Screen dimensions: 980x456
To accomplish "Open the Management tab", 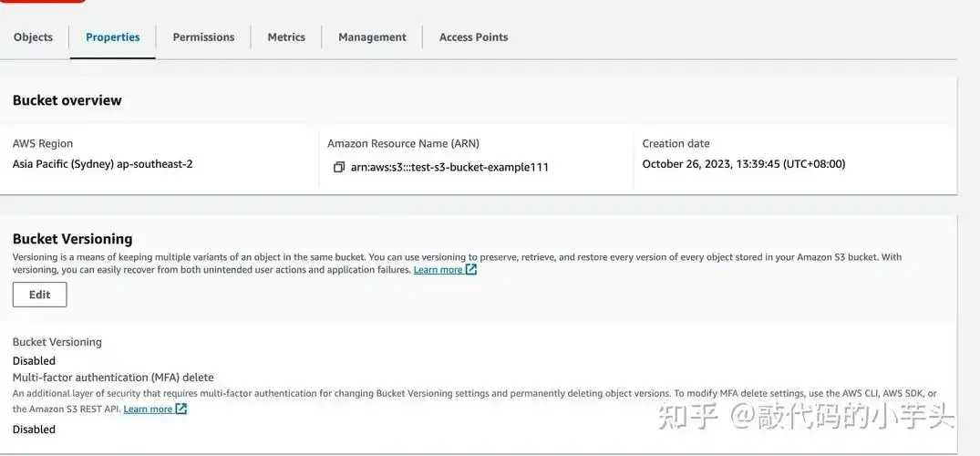I will tap(372, 36).
